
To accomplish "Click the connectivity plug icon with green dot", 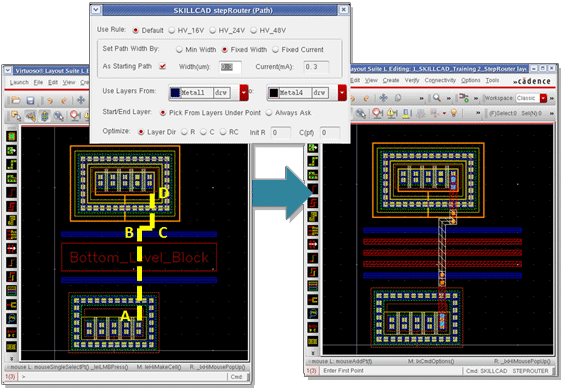I will 463,98.
